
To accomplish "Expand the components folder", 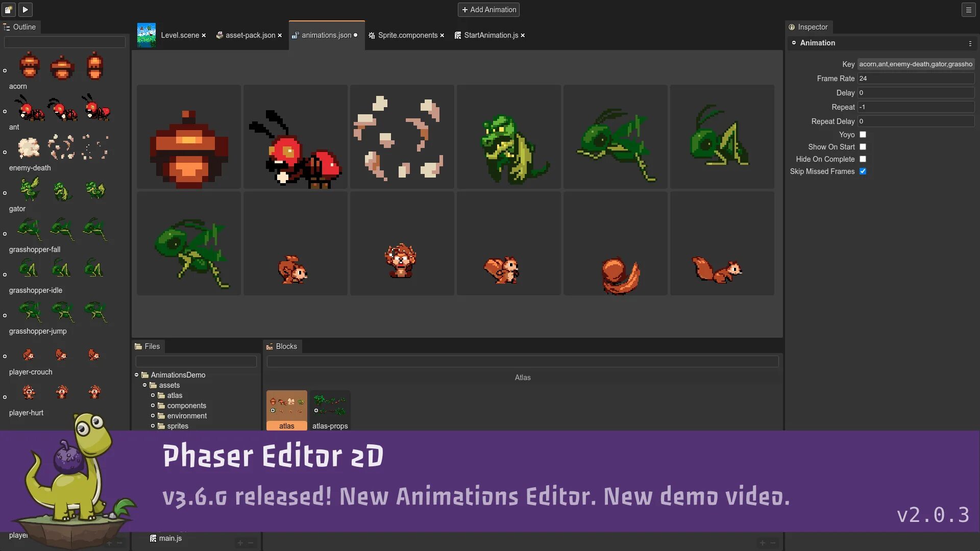I will pyautogui.click(x=153, y=406).
